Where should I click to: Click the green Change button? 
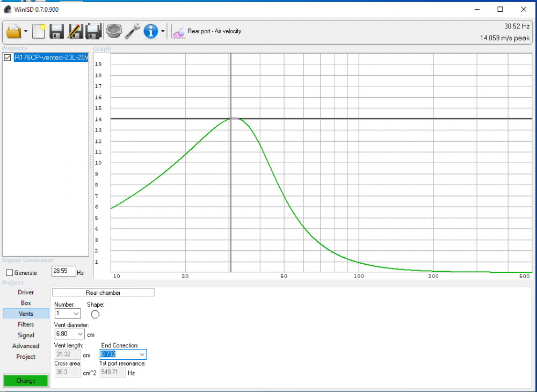26,381
